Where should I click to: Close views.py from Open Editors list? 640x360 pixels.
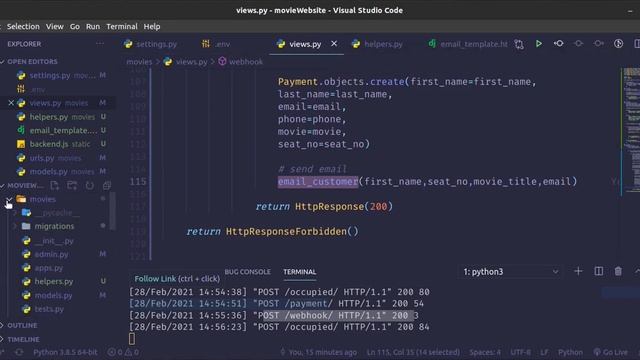[11, 103]
